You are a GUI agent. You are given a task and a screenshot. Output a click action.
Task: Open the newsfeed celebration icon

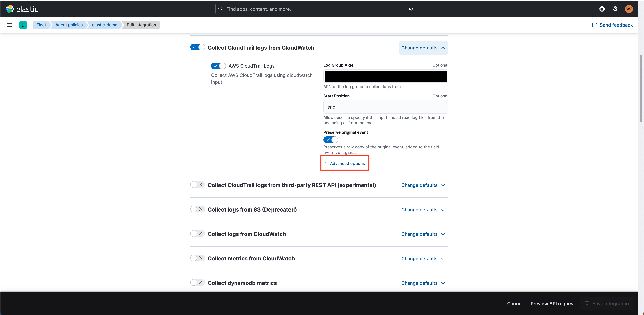[x=616, y=9]
